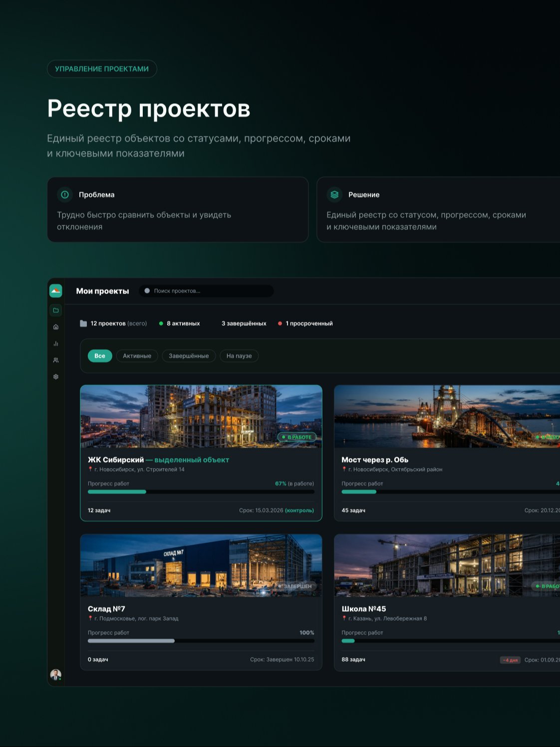Image resolution: width=560 pixels, height=747 pixels.
Task: Select the Завершённые filter tab
Action: (189, 356)
